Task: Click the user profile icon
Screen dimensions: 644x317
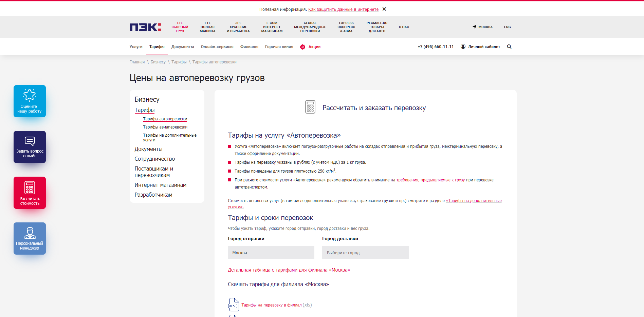Action: (463, 46)
